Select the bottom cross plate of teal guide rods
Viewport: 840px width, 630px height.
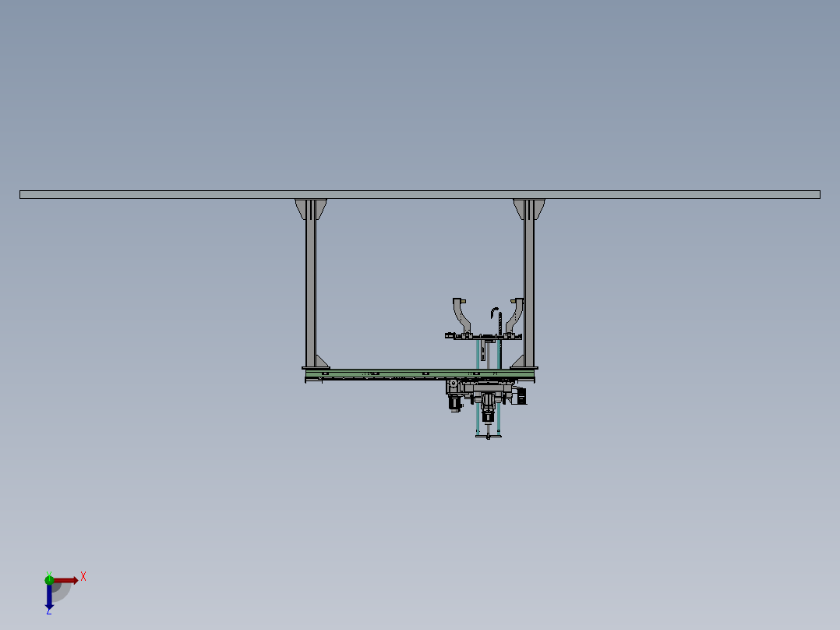click(x=488, y=437)
